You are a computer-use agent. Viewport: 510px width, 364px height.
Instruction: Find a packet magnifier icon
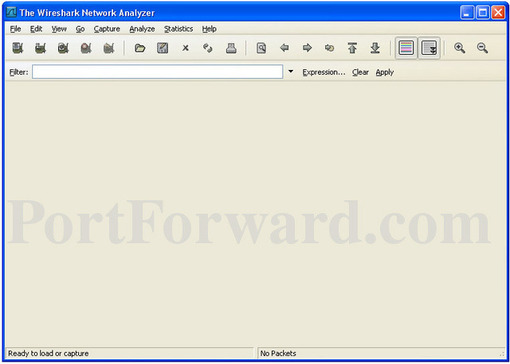coord(261,48)
